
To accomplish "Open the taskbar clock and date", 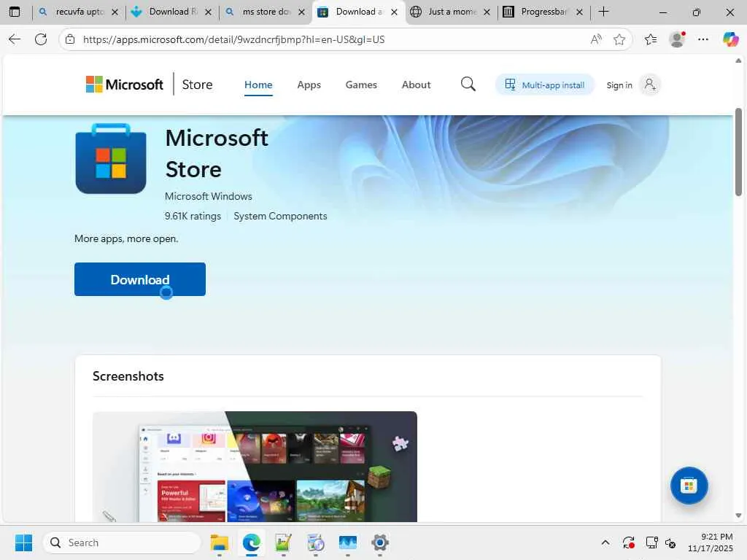I will point(710,542).
